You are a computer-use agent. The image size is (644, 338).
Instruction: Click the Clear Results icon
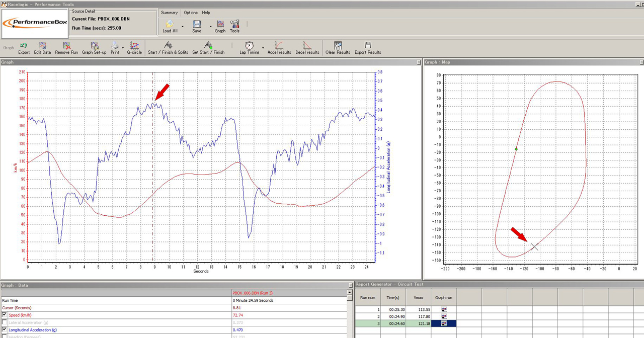pyautogui.click(x=338, y=46)
